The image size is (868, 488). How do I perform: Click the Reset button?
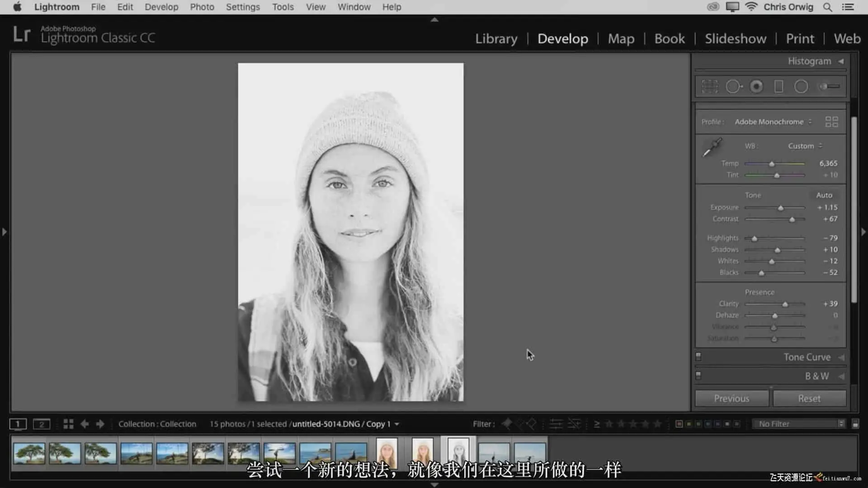pos(809,399)
